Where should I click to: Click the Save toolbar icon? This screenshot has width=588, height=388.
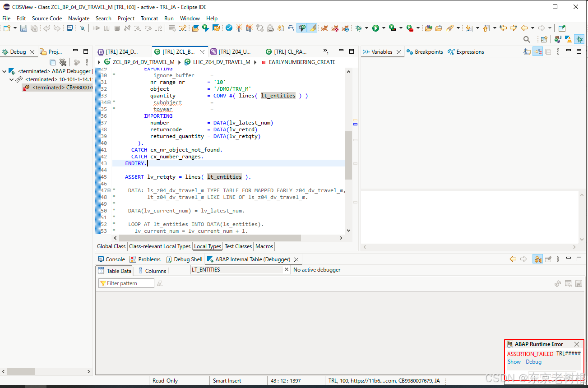(23, 28)
